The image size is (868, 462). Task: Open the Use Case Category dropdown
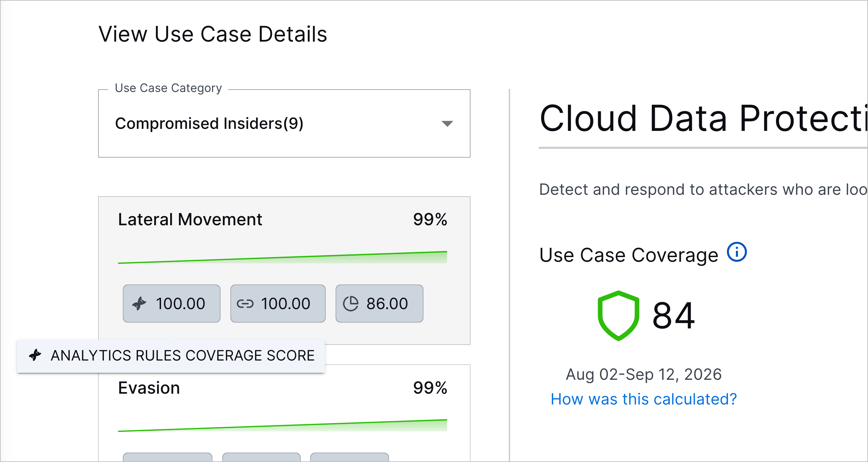click(x=284, y=123)
